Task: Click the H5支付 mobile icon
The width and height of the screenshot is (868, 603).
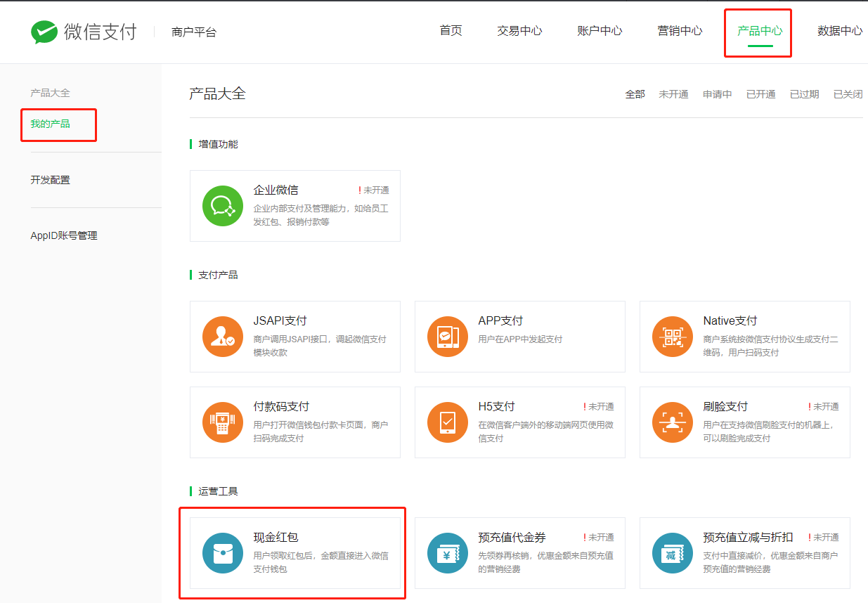Action: pyautogui.click(x=448, y=422)
